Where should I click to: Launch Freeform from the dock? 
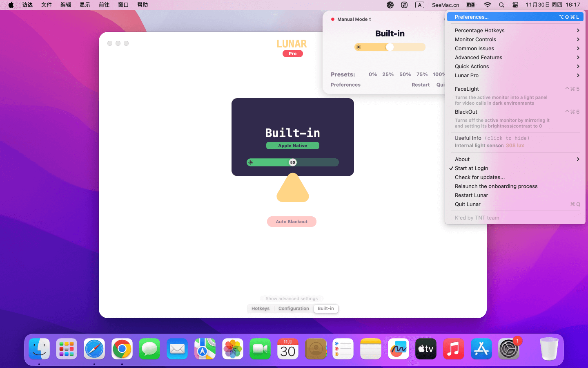398,349
